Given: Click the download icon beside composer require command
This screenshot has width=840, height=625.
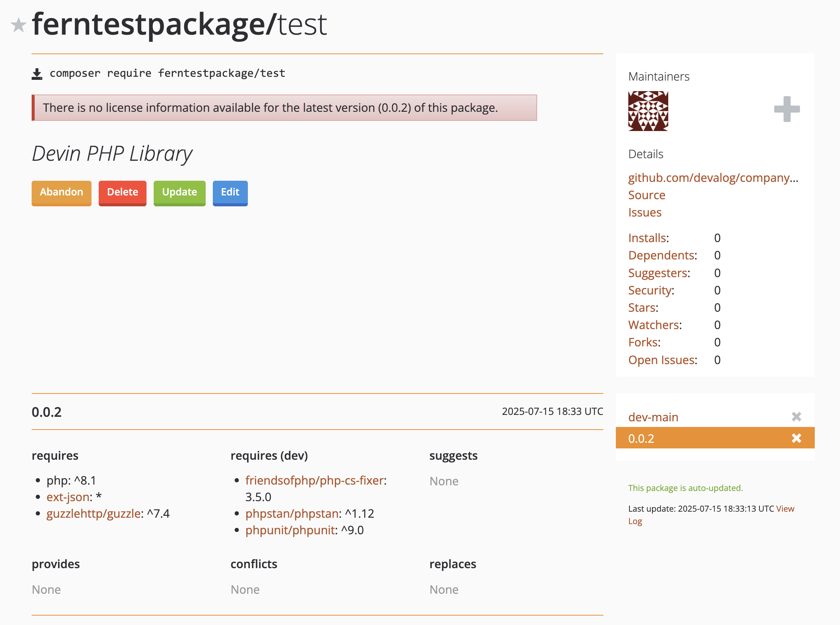Looking at the screenshot, I should pyautogui.click(x=37, y=73).
